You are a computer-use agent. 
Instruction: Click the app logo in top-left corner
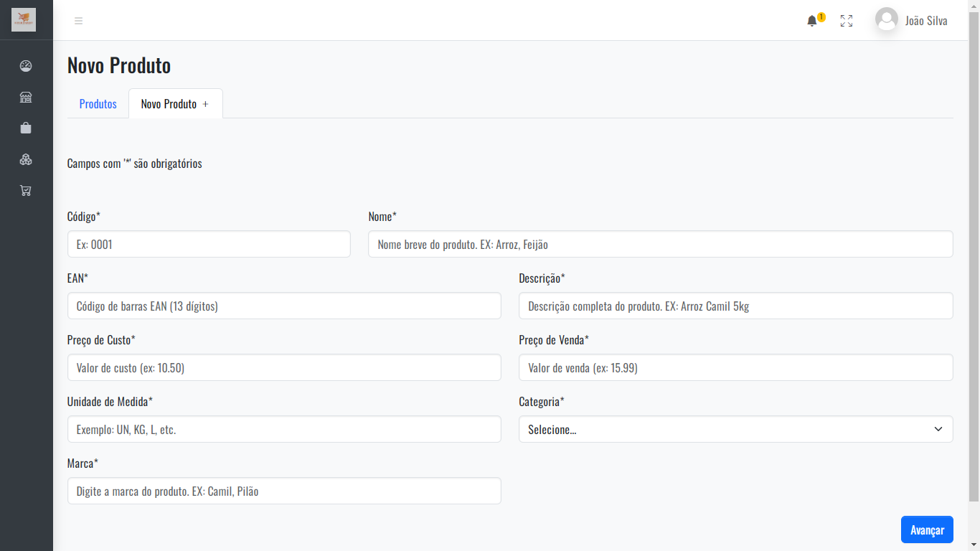(x=24, y=19)
